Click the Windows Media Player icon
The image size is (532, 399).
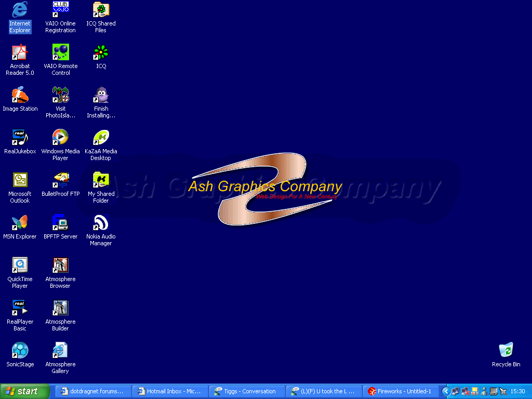[x=60, y=138]
